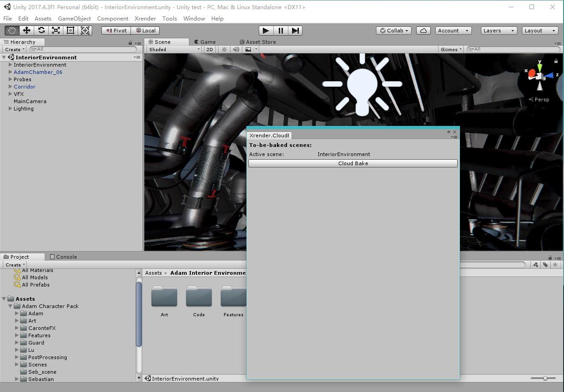The width and height of the screenshot is (564, 392).
Task: Click the Collab cloud icon in toolbar
Action: click(x=422, y=30)
